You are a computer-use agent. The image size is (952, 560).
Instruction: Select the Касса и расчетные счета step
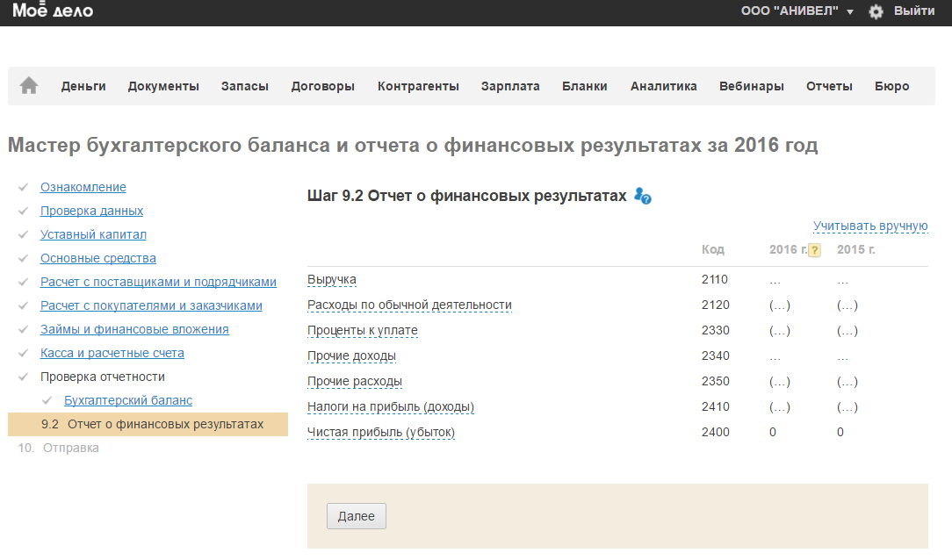click(x=112, y=353)
